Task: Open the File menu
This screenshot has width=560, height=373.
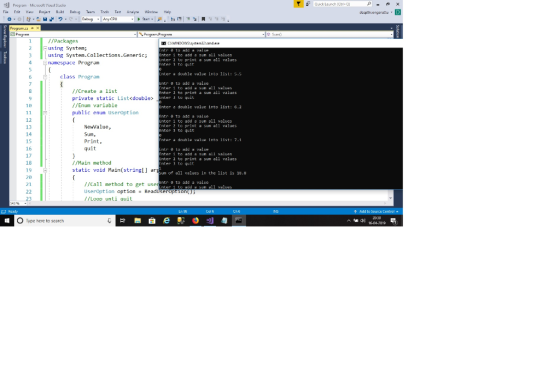Action: (x=6, y=12)
